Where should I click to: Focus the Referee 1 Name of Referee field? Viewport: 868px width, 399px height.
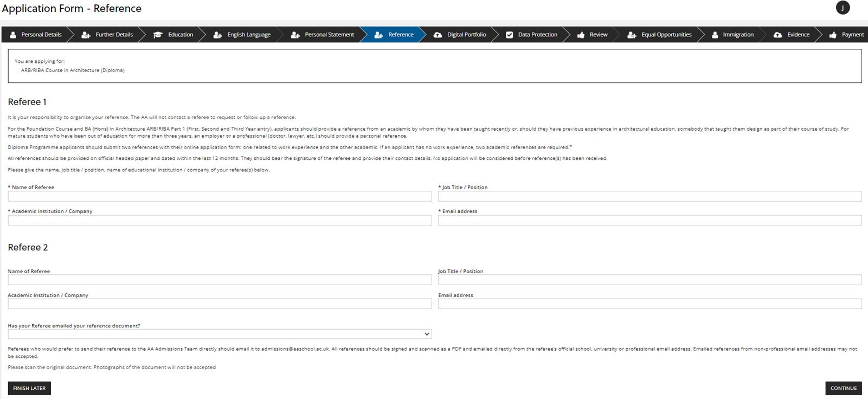[x=220, y=196]
